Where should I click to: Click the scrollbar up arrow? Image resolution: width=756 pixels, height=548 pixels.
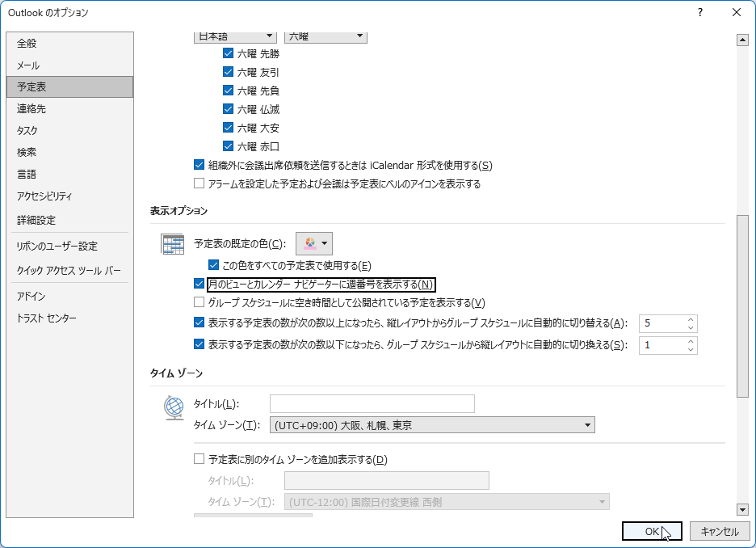(x=742, y=40)
